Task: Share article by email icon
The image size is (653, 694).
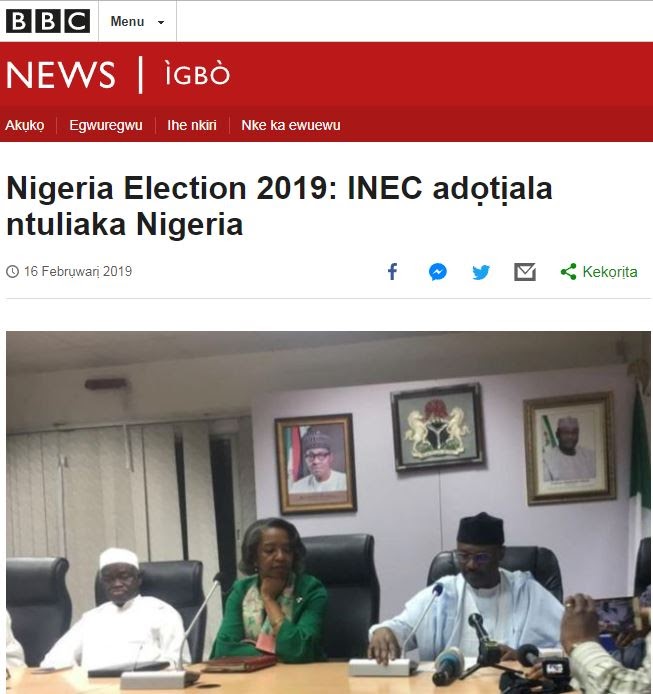Action: tap(525, 272)
